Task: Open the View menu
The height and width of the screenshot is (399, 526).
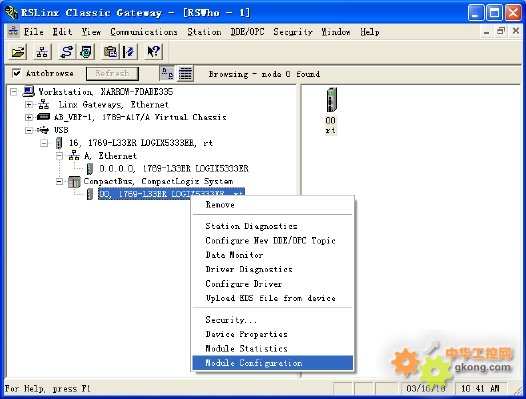Action: tap(91, 32)
